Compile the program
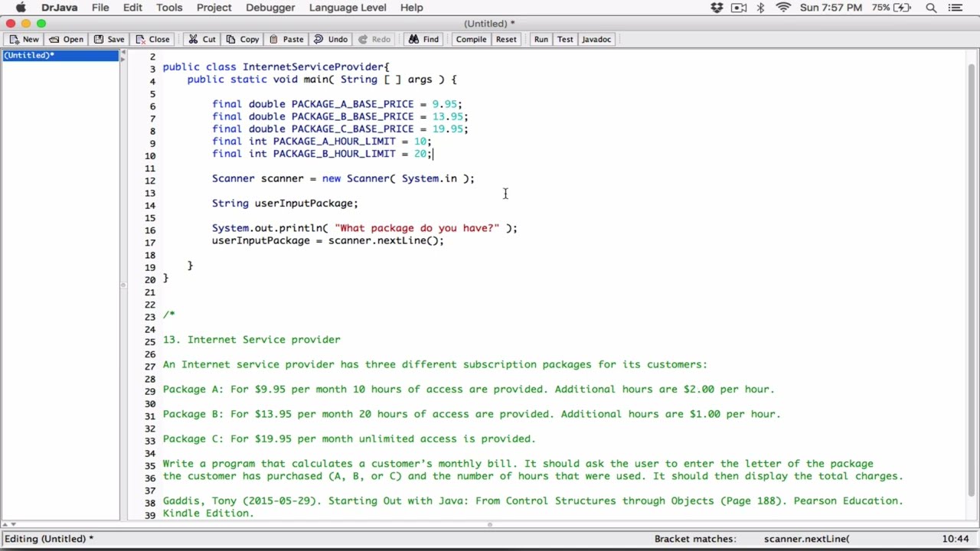 tap(471, 39)
